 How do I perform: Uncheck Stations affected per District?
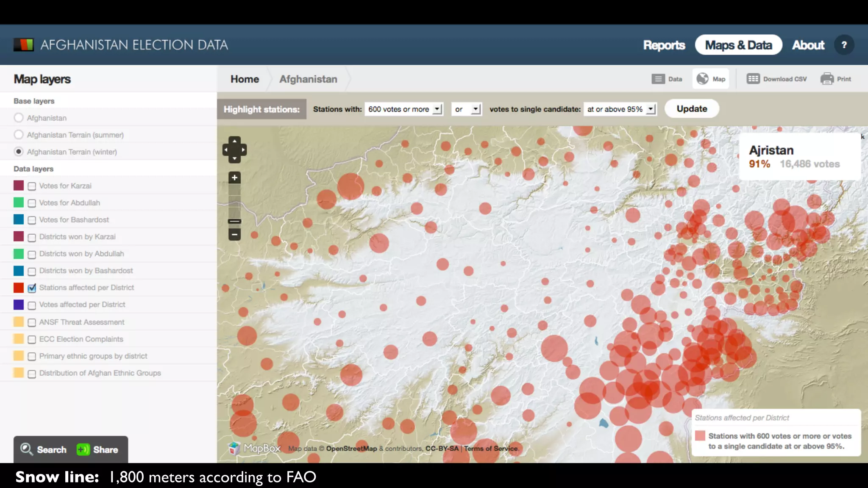(32, 288)
